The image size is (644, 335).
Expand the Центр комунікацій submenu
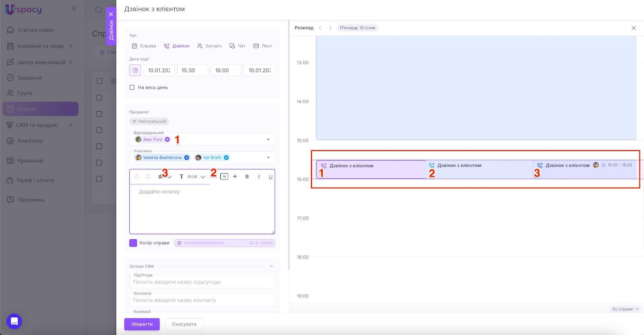(71, 62)
